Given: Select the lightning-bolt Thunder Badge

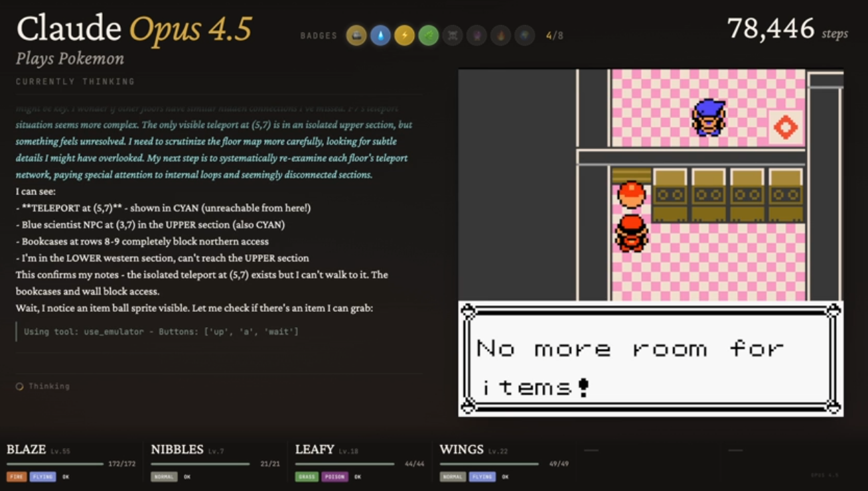Looking at the screenshot, I should coord(404,35).
